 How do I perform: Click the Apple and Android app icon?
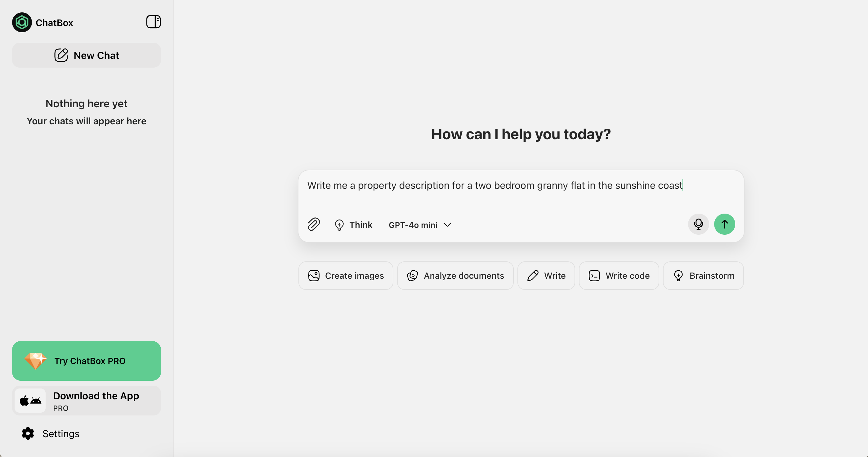click(30, 401)
